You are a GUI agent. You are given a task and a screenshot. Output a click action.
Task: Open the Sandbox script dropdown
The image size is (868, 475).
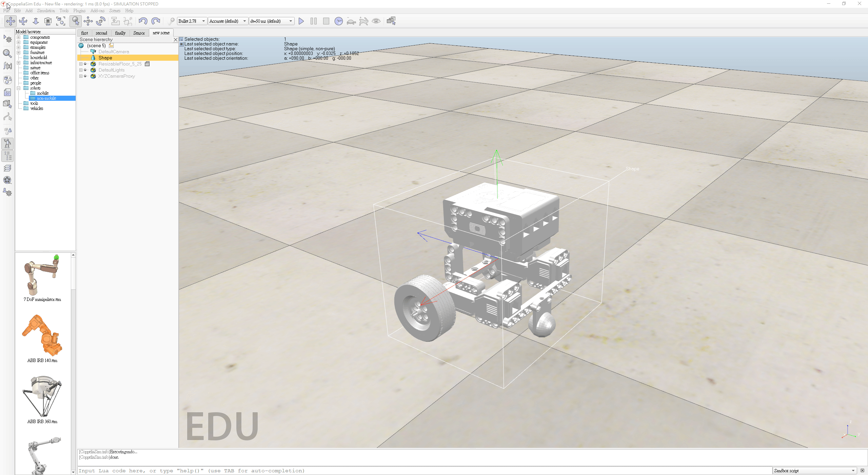click(815, 471)
